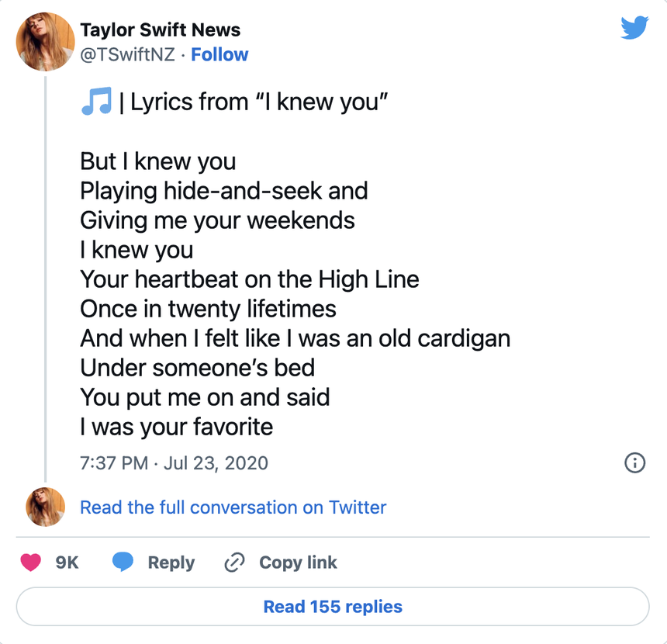The width and height of the screenshot is (667, 644).
Task: Click the 9K like count
Action: (x=67, y=563)
